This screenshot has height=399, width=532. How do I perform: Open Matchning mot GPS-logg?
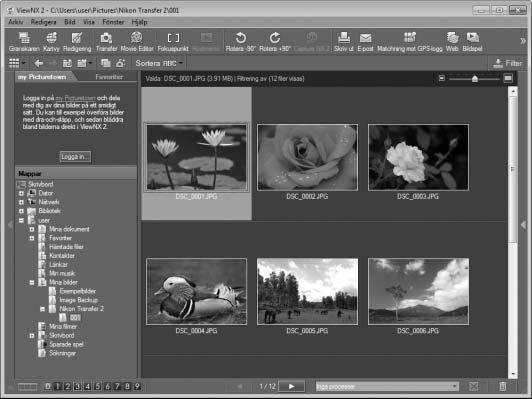(x=410, y=42)
